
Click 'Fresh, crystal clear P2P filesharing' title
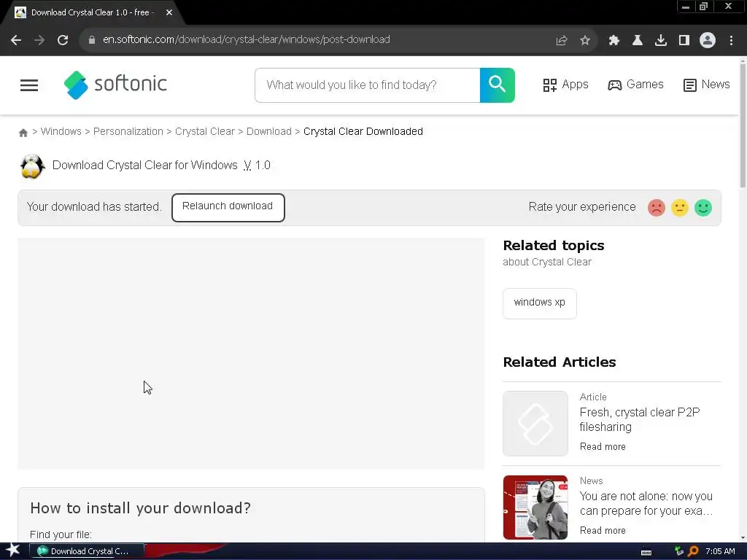click(x=639, y=419)
